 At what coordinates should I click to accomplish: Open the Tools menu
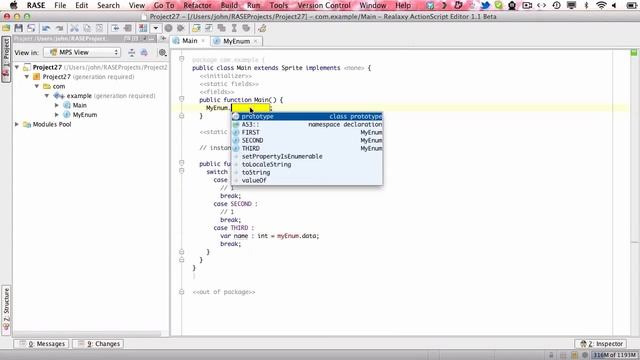(x=279, y=5)
